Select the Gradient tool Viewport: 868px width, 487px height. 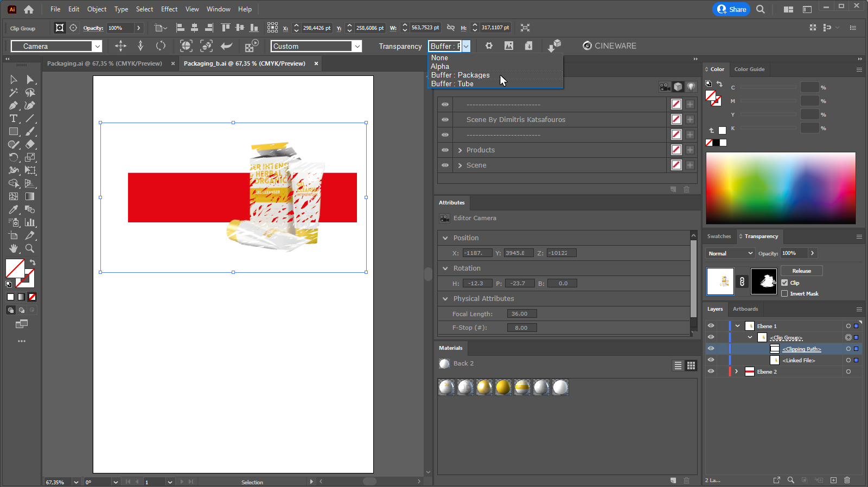tap(30, 196)
